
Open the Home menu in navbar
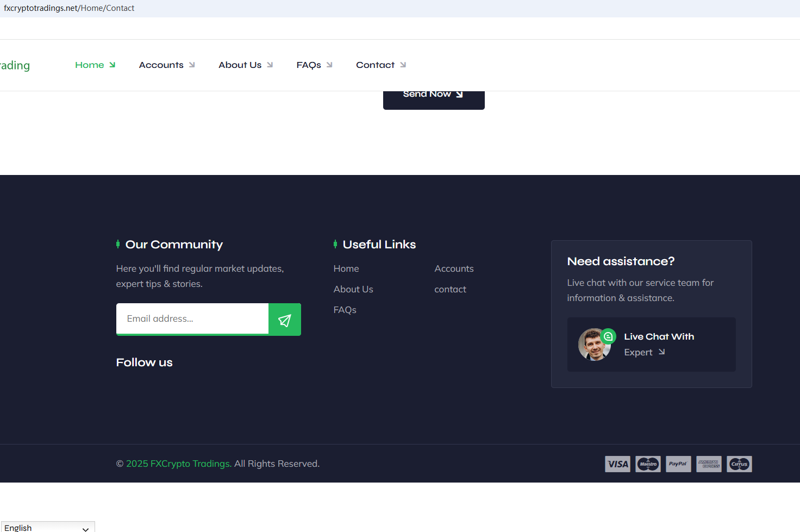coord(95,65)
